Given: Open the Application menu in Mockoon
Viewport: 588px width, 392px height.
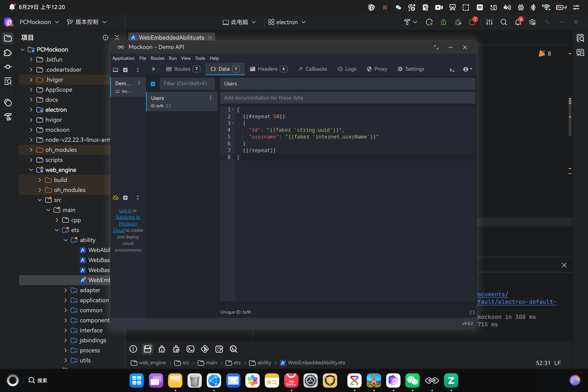Looking at the screenshot, I should (123, 58).
